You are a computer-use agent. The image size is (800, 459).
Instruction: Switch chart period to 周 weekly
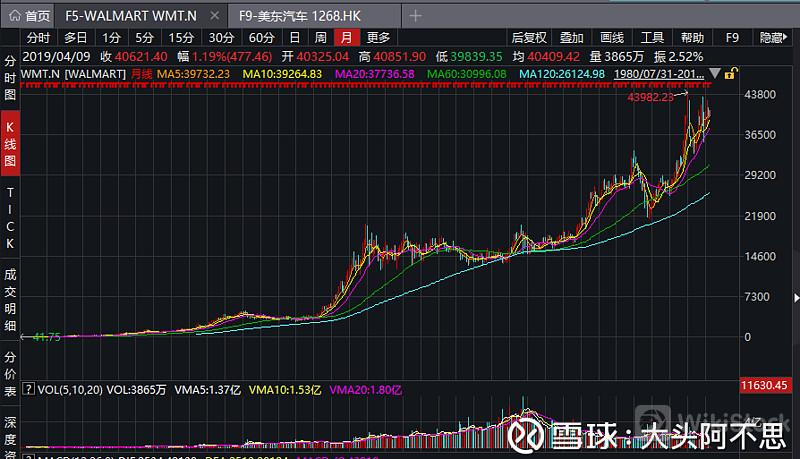coord(320,38)
